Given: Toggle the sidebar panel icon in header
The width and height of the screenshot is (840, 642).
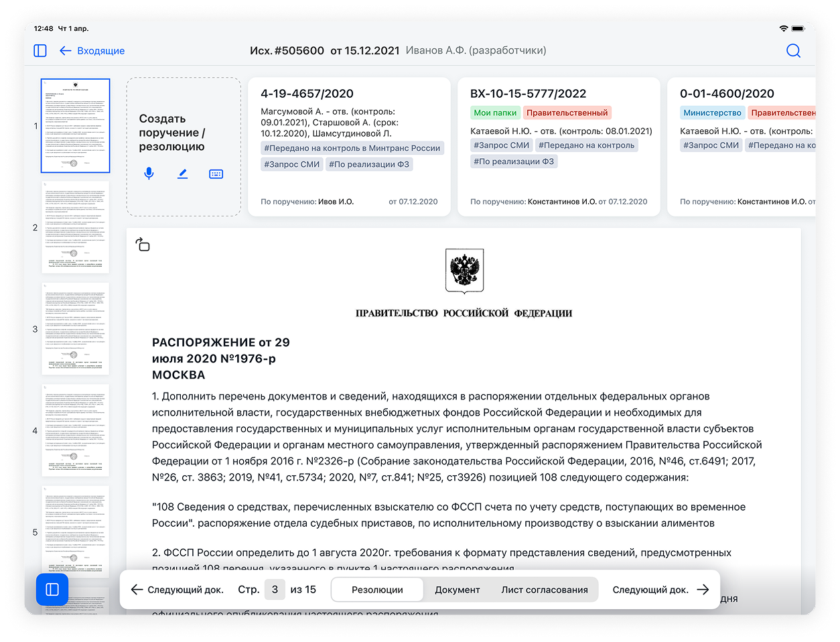Looking at the screenshot, I should pos(40,51).
